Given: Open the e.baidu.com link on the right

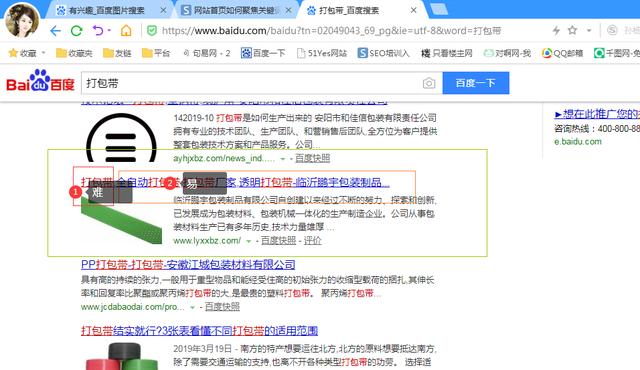Looking at the screenshot, I should [578, 142].
